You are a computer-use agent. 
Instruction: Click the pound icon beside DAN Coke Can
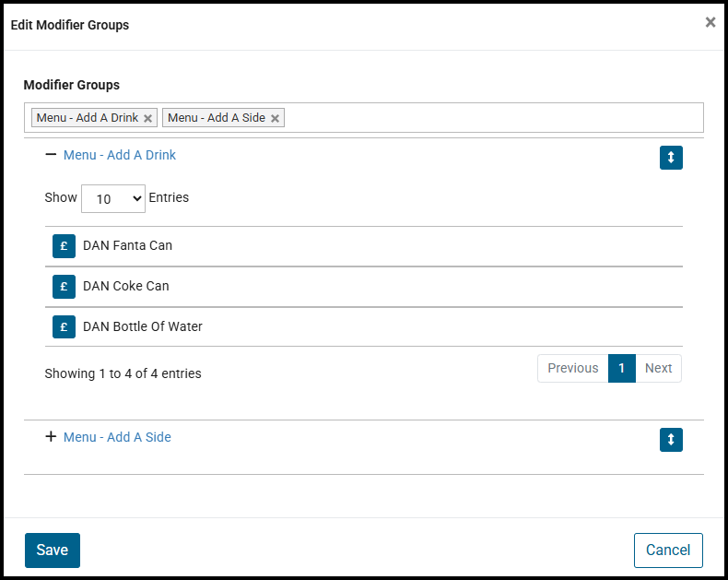click(x=64, y=287)
